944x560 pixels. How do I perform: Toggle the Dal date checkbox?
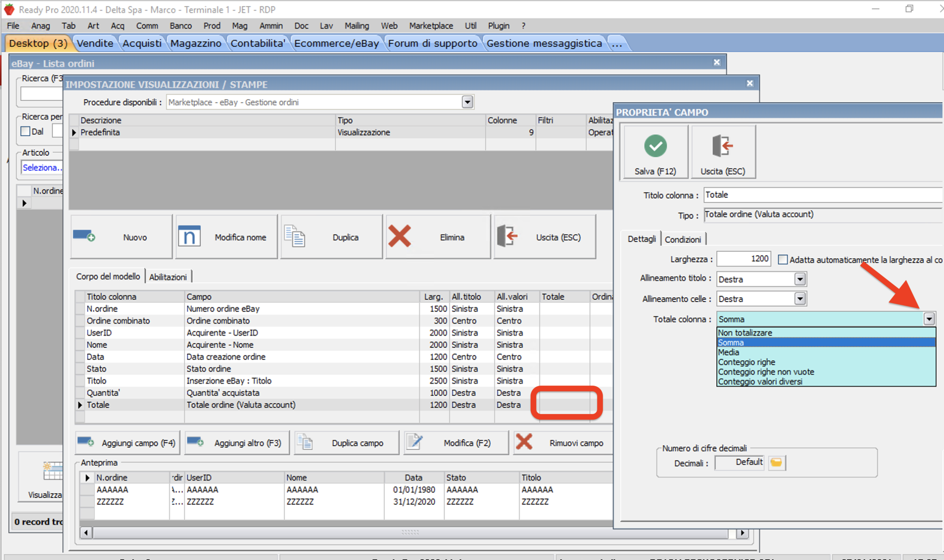click(25, 131)
